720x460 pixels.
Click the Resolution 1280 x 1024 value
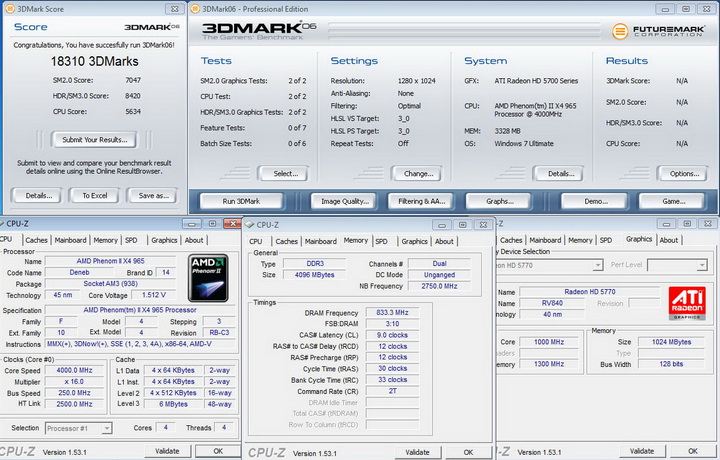pyautogui.click(x=416, y=81)
